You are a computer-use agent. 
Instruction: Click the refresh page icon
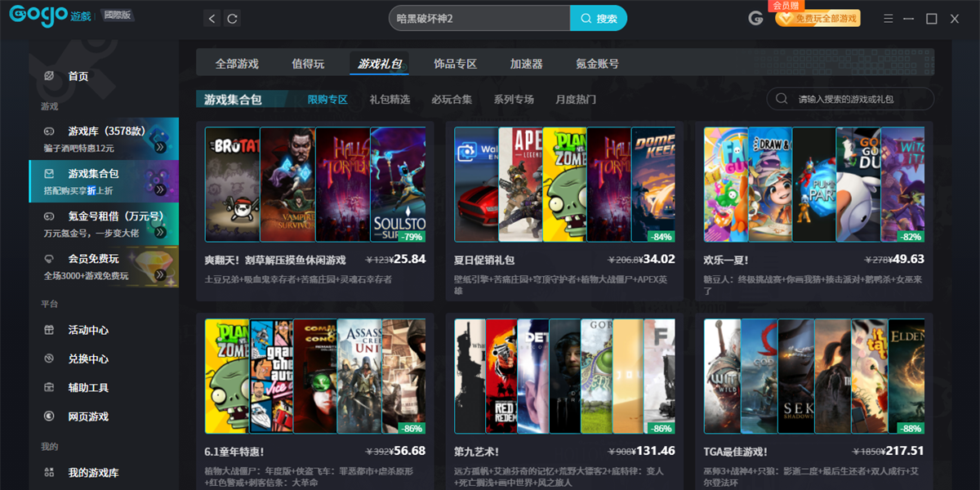tap(233, 19)
